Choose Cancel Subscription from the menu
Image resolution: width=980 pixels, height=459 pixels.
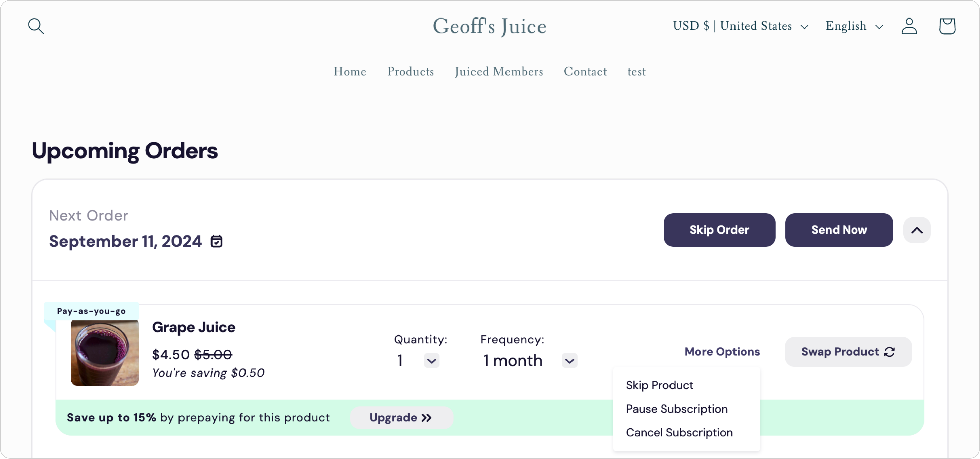[679, 432]
